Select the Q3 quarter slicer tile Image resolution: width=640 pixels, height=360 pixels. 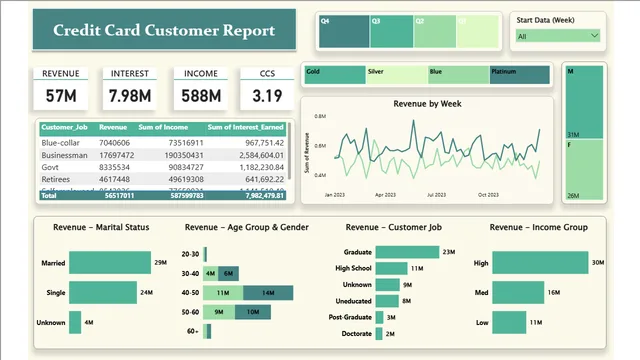[x=391, y=31]
